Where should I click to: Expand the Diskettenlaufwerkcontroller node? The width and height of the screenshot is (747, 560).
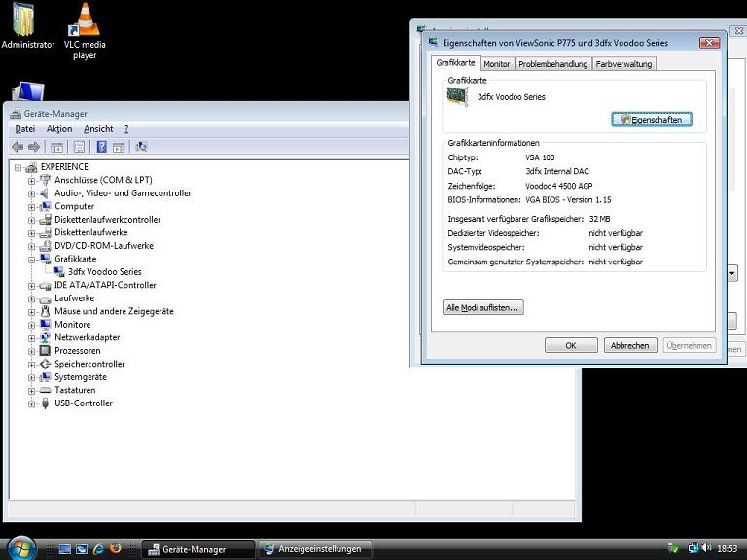tap(31, 221)
